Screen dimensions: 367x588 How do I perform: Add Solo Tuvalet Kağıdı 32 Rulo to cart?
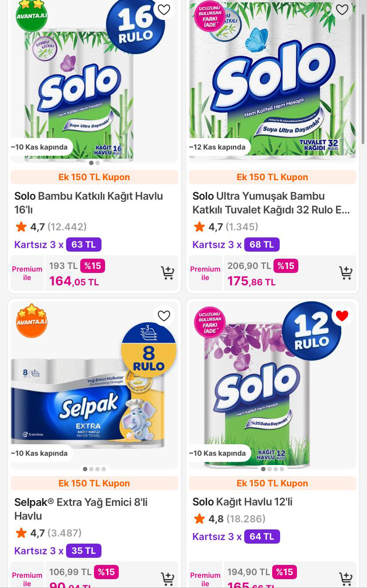tap(345, 273)
